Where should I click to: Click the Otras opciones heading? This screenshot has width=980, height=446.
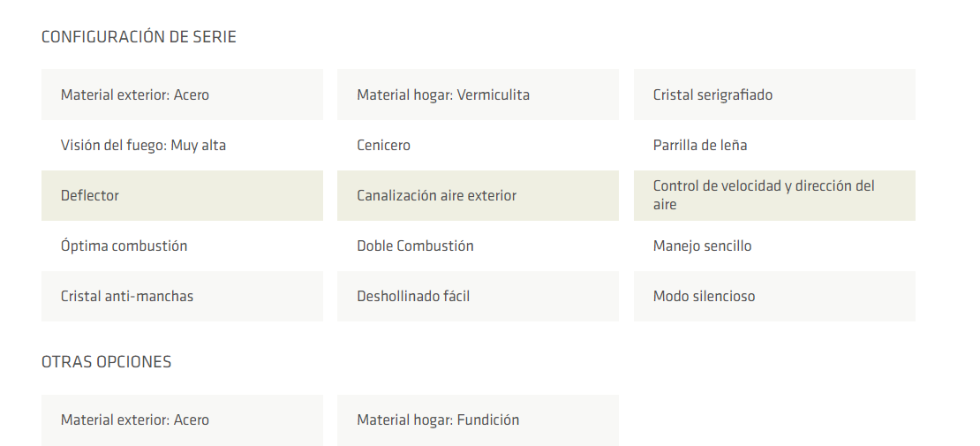106,362
